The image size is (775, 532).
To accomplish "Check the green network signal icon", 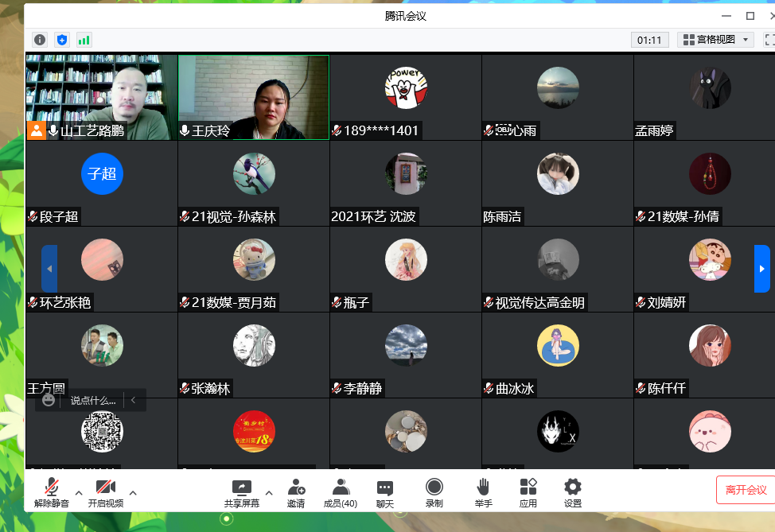I will [84, 40].
